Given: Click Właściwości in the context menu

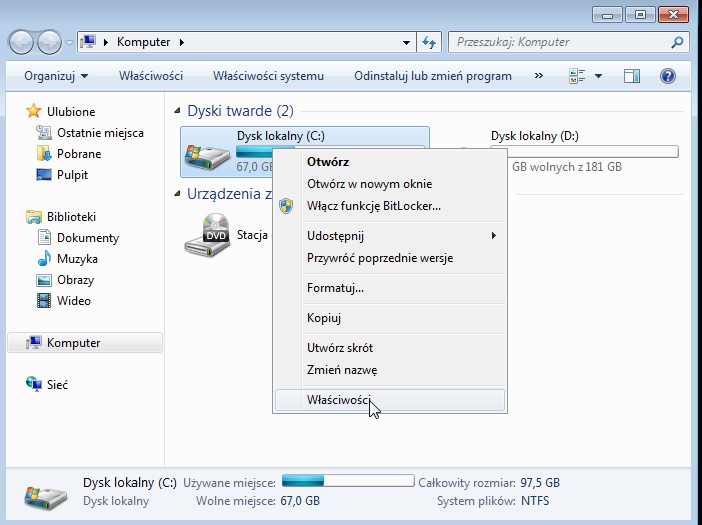Looking at the screenshot, I should (x=390, y=400).
